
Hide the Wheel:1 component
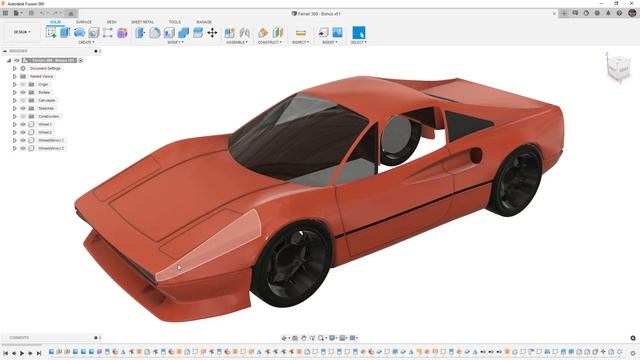click(x=23, y=124)
